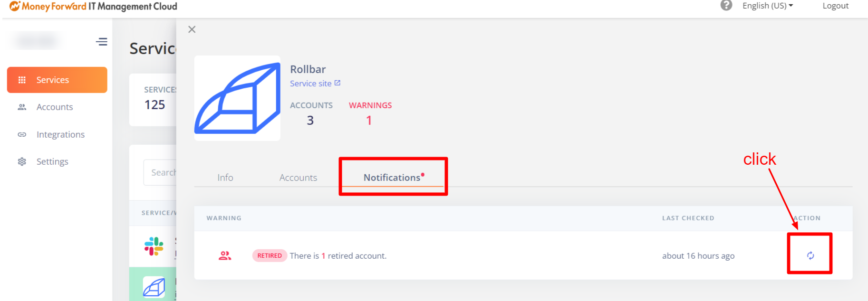Click the large Rollbar logo thumbnail
This screenshot has width=868, height=301.
(x=237, y=98)
